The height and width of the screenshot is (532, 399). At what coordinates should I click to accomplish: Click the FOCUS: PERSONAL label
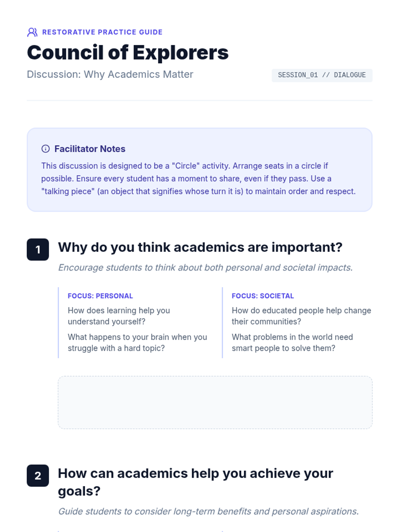coord(100,296)
